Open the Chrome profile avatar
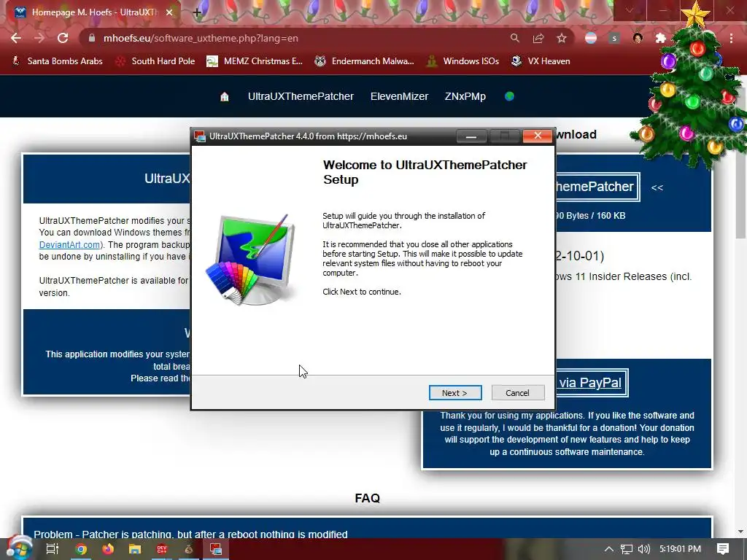Image resolution: width=747 pixels, height=560 pixels. point(638,38)
